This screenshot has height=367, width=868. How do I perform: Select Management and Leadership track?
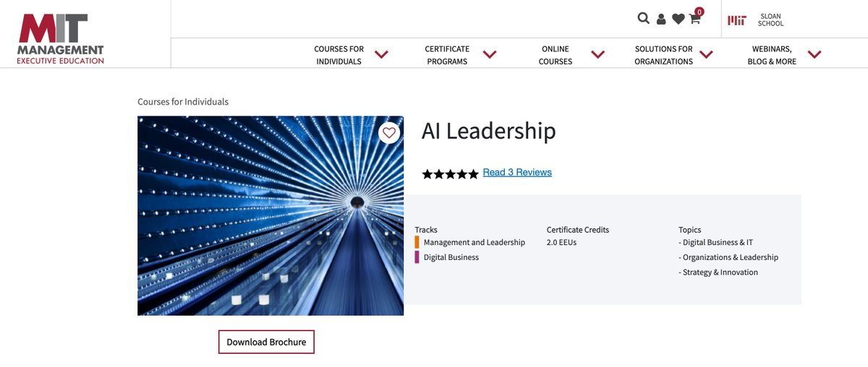475,242
